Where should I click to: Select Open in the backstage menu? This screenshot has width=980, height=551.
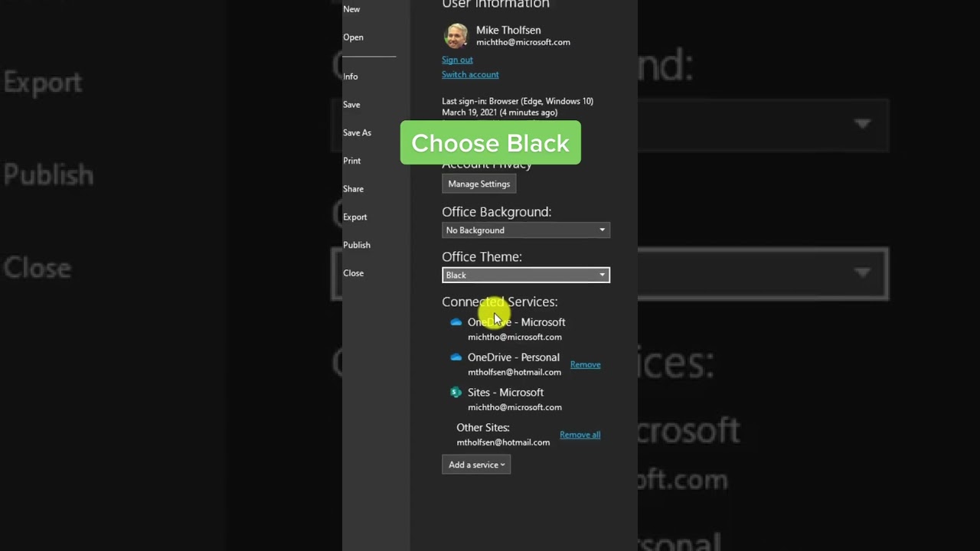(x=353, y=37)
